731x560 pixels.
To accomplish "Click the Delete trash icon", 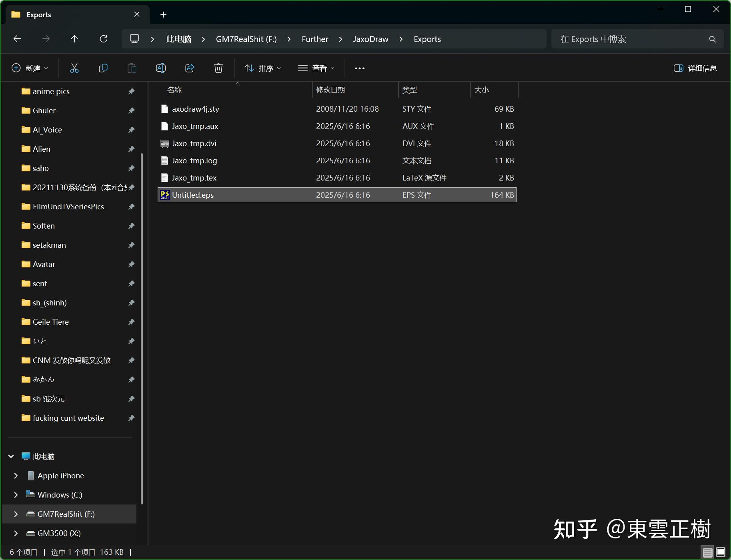I will (218, 68).
